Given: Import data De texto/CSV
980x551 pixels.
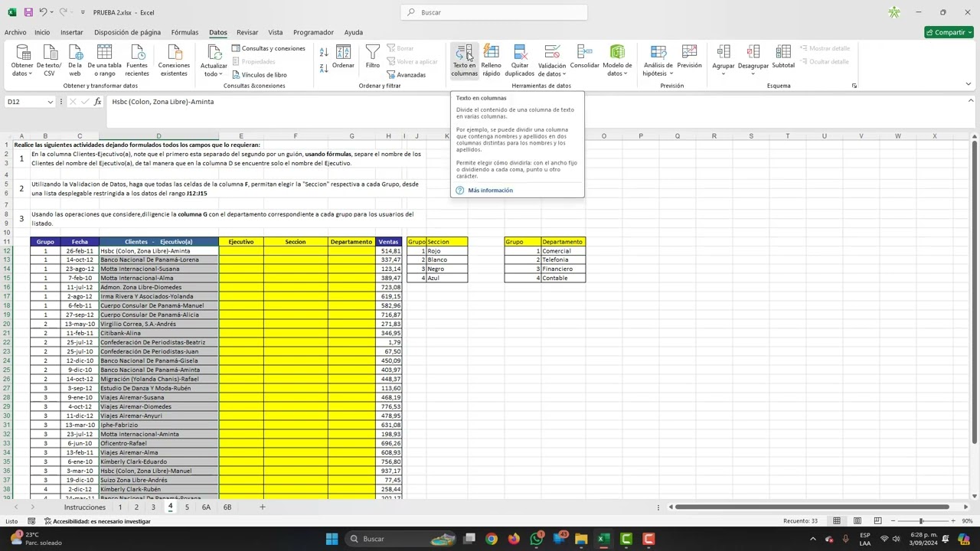Looking at the screenshot, I should 49,60.
